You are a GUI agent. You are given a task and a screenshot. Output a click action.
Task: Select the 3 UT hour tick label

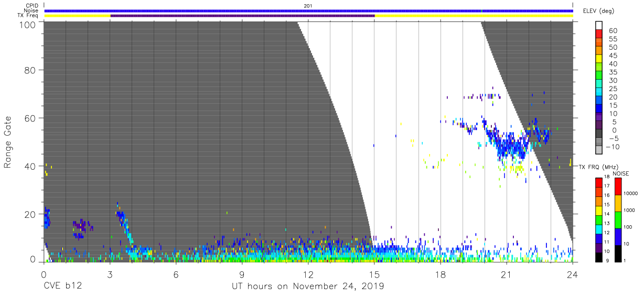[110, 274]
